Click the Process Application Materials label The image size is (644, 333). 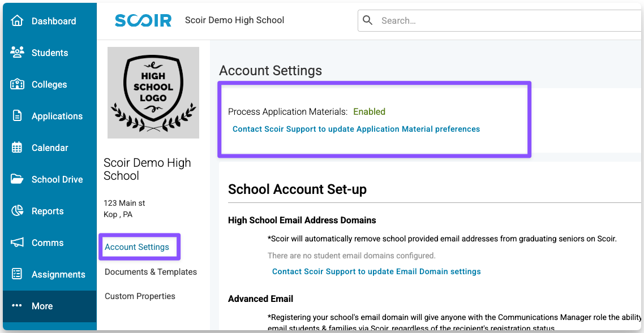click(x=288, y=111)
